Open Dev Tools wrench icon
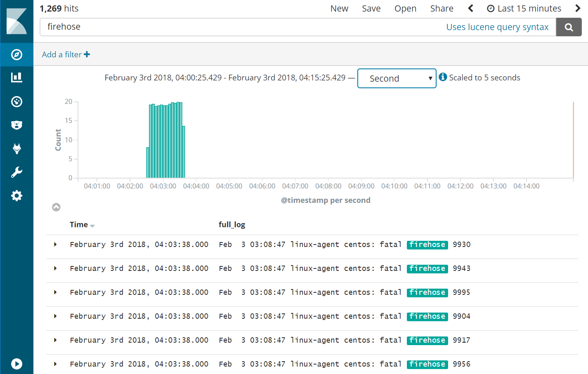The width and height of the screenshot is (588, 374). tap(17, 172)
